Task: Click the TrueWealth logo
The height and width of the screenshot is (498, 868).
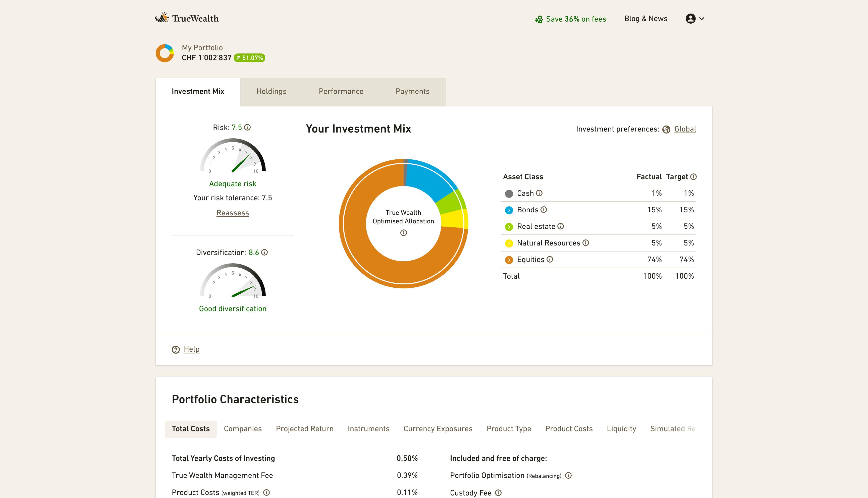Action: click(x=187, y=18)
